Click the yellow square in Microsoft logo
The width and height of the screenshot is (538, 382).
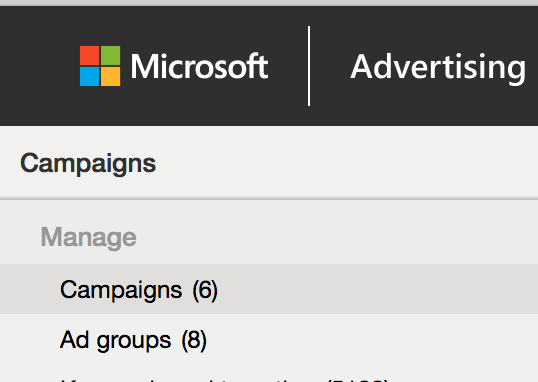[110, 76]
